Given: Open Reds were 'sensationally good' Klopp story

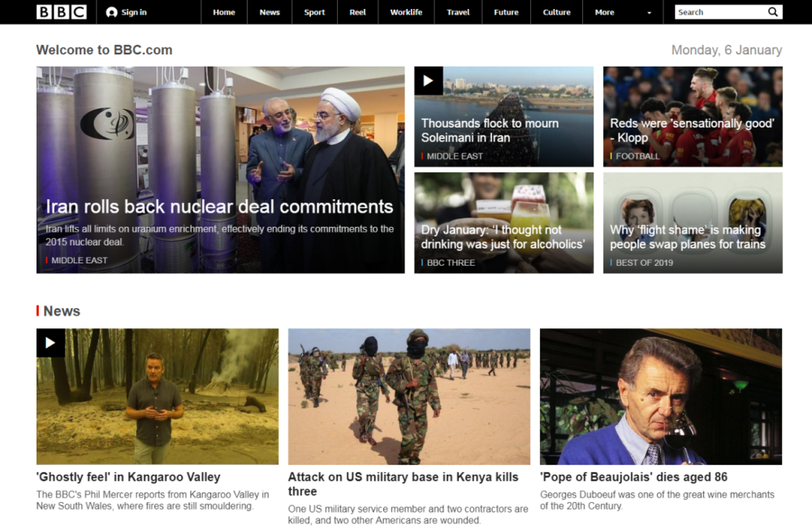Looking at the screenshot, I should (x=691, y=131).
